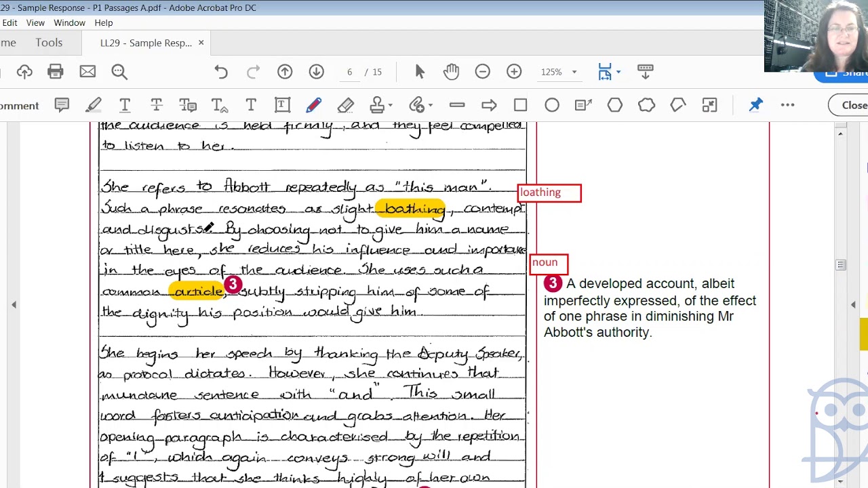The height and width of the screenshot is (488, 868).
Task: Open the Window menu
Action: tap(69, 22)
